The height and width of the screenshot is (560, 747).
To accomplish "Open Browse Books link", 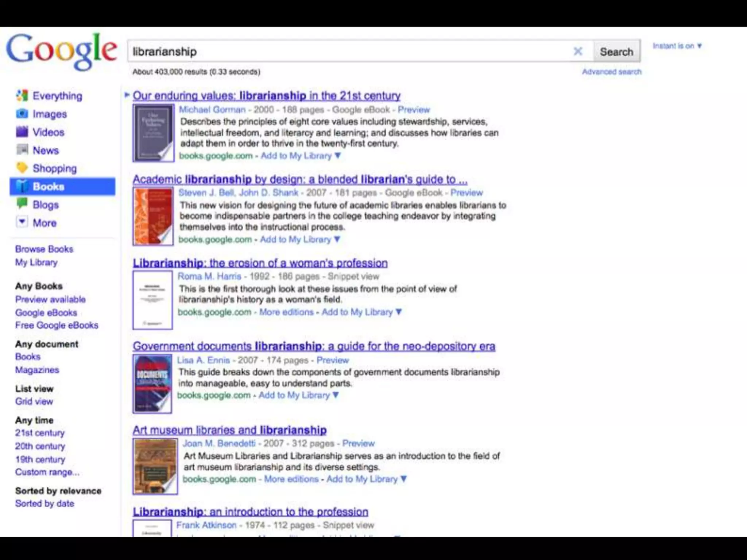I will coord(44,249).
